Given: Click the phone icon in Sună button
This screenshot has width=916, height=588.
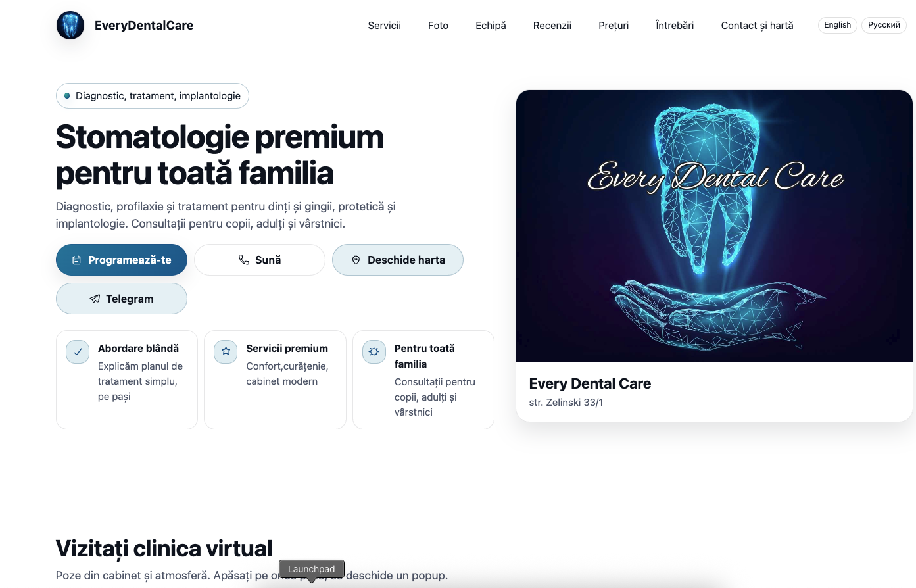Looking at the screenshot, I should 243,260.
